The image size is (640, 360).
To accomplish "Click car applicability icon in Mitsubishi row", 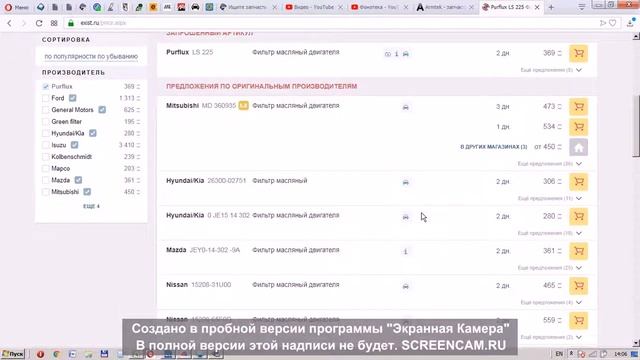I will (x=405, y=107).
